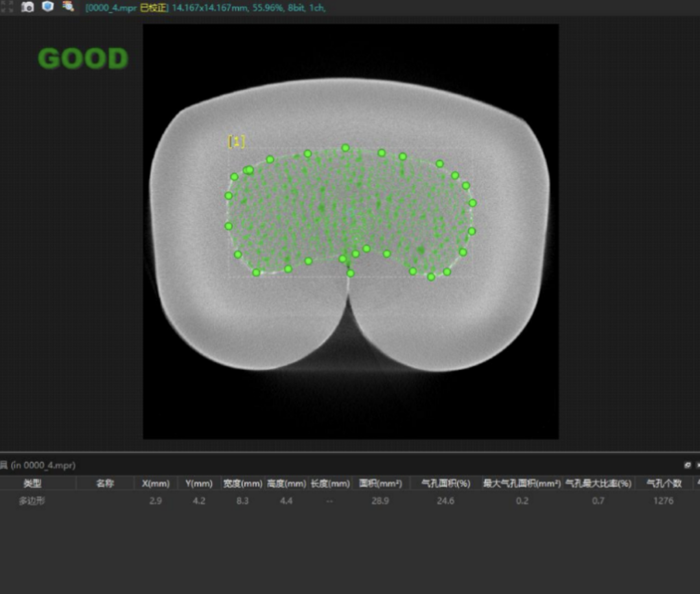Open the 3D cube view icon

[x=48, y=6]
